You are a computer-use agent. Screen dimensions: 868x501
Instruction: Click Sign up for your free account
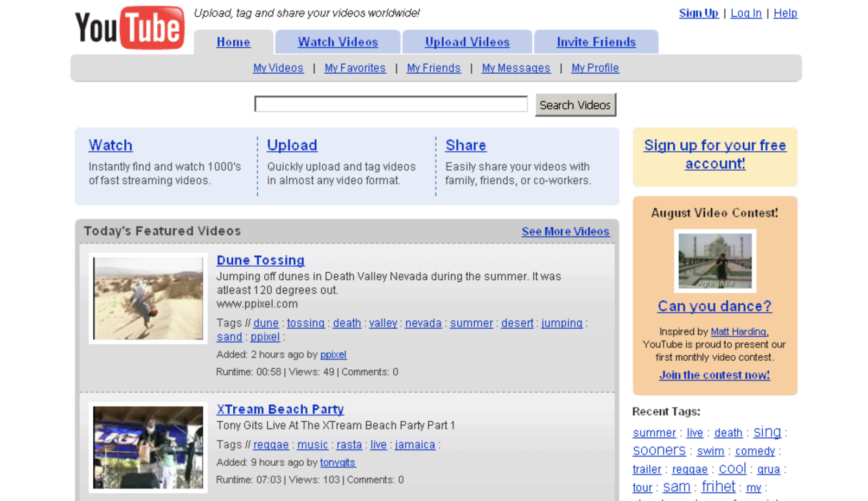(x=715, y=155)
